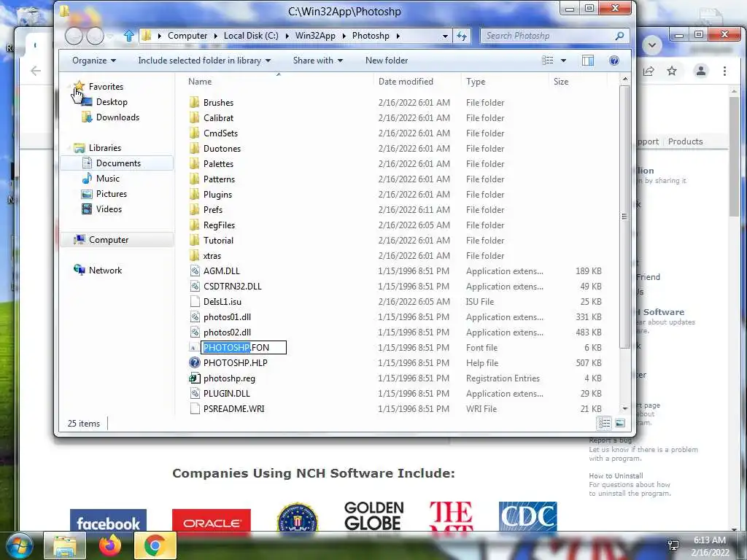The height and width of the screenshot is (560, 747).
Task: Click the search magnifier icon
Action: click(x=619, y=36)
